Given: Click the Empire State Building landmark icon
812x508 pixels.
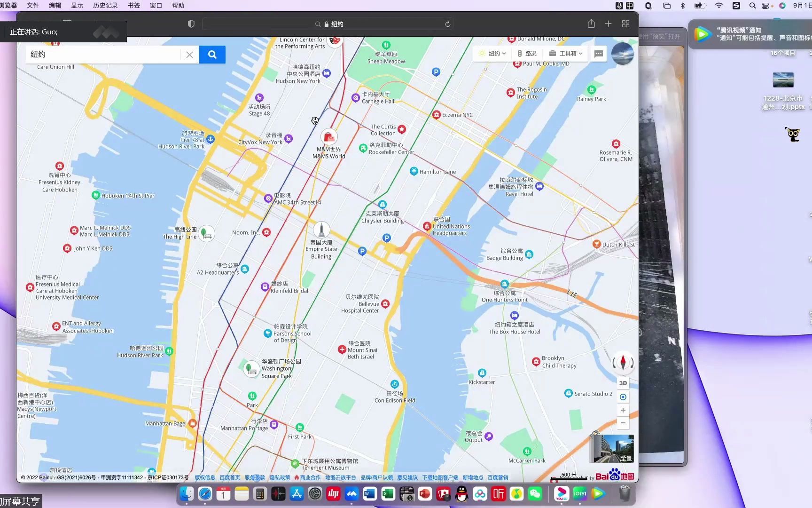Looking at the screenshot, I should [321, 230].
